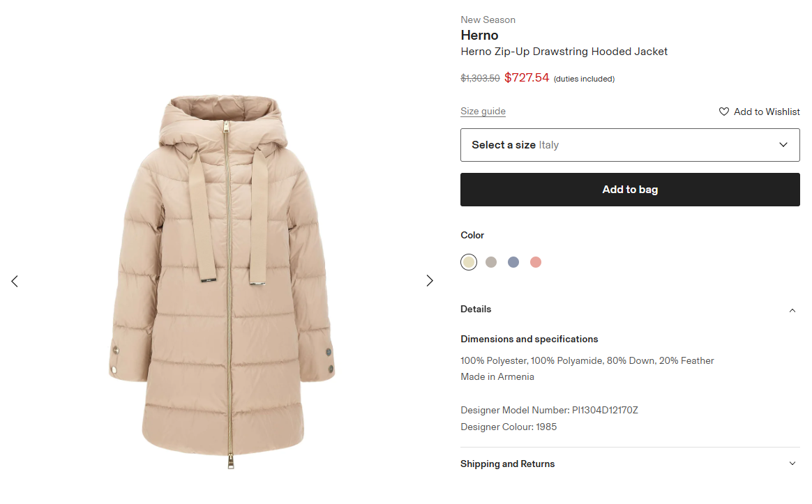Screen dimensions: 812x504
Task: Click the crossed-out original price
Action: (480, 79)
